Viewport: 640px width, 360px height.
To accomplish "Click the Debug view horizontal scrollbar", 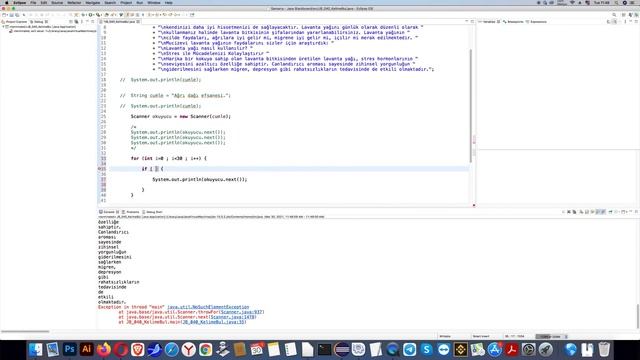I will (25, 331).
